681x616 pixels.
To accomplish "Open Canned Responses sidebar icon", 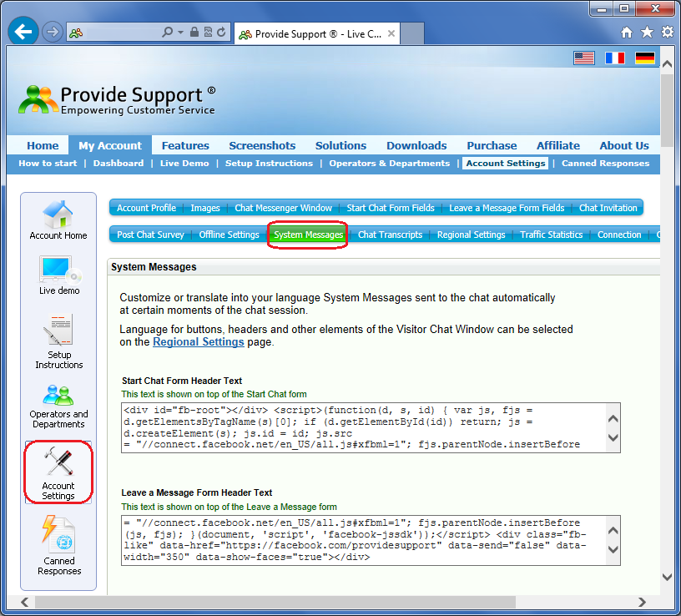I will (x=59, y=546).
